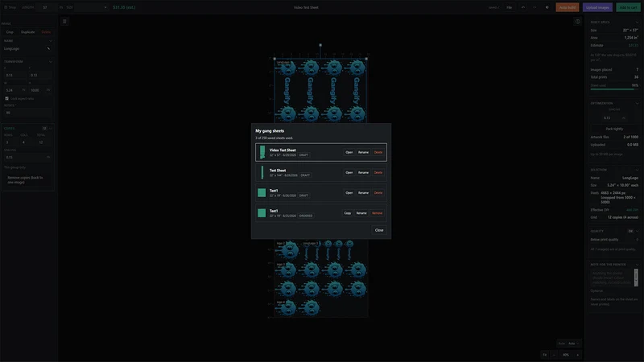Viewport: 644px width, 362px height.
Task: Click the Crop image button
Action: click(10, 32)
